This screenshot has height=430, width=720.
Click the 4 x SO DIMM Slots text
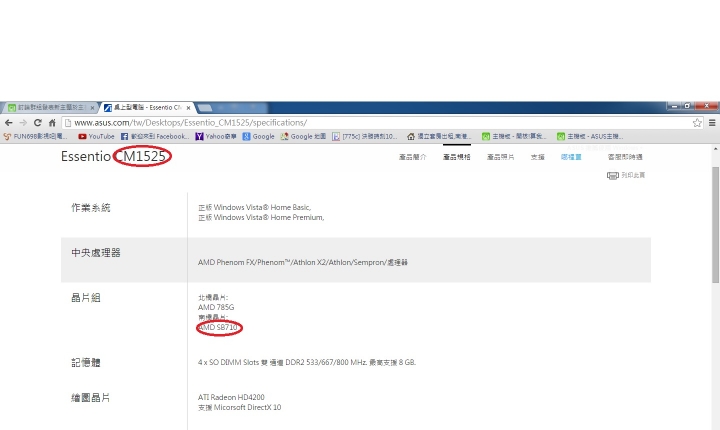(307, 362)
